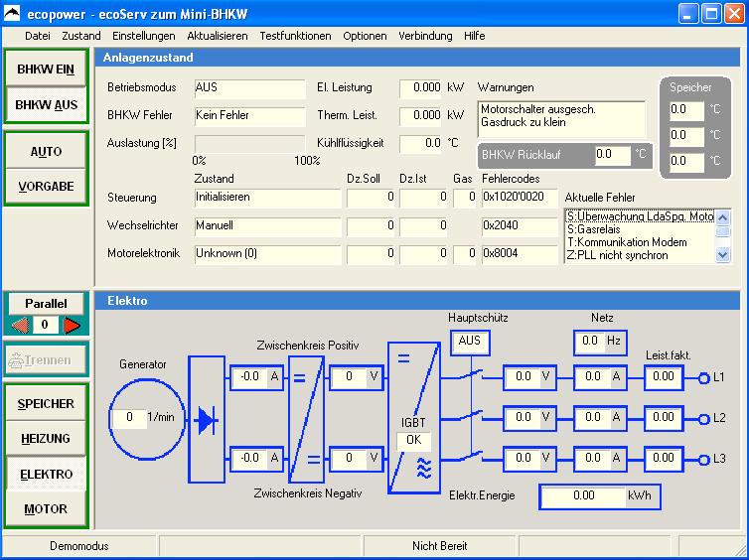The image size is (749, 560).
Task: Click the Demomodus status bar entry
Action: click(79, 546)
